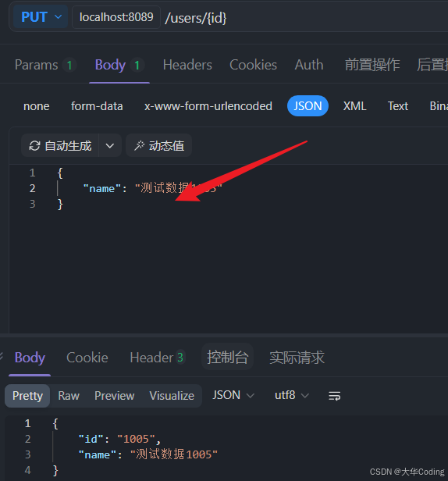Viewport: 448px width, 481px height.
Task: Open the 控制台 console tab
Action: click(x=227, y=357)
